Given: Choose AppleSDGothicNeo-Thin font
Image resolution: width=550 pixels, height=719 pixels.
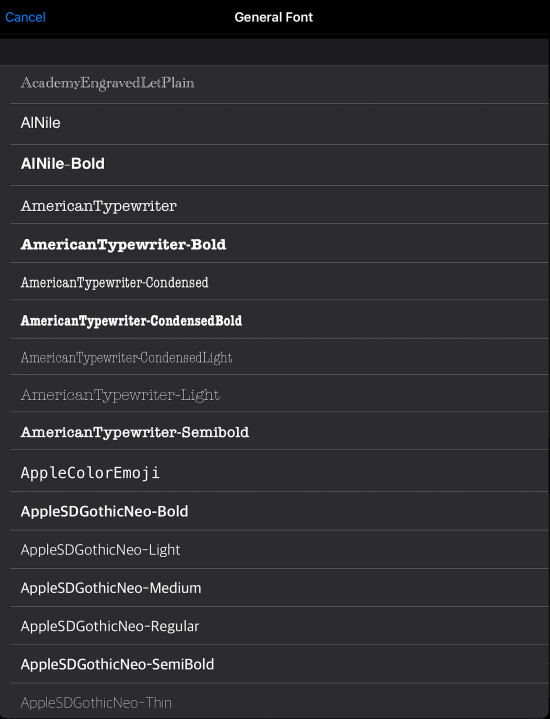Looking at the screenshot, I should [x=275, y=701].
